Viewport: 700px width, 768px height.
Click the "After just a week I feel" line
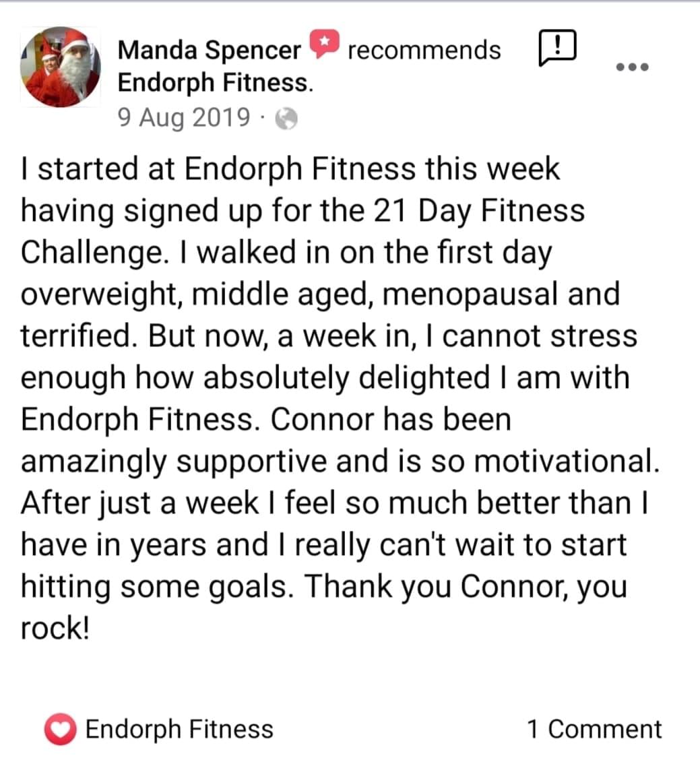[335, 503]
